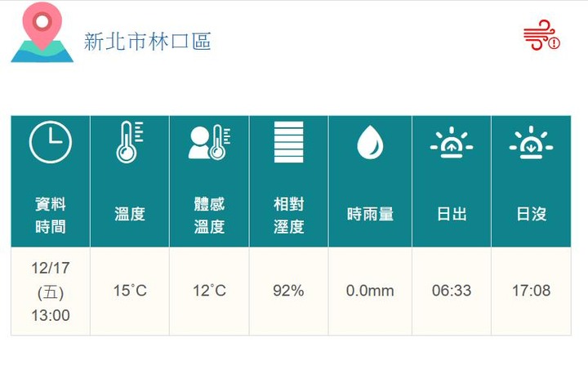Image resolution: width=588 pixels, height=378 pixels.
Task: Click the sunset icon with down arrow
Action: (531, 143)
